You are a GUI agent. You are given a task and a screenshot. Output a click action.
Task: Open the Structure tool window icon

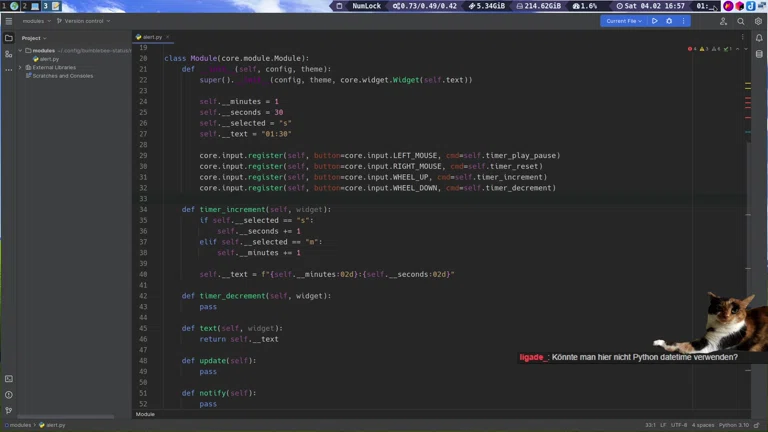[9, 54]
